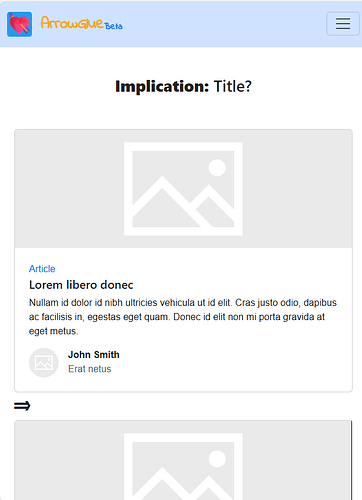Click the John Smith author name

[x=94, y=355]
